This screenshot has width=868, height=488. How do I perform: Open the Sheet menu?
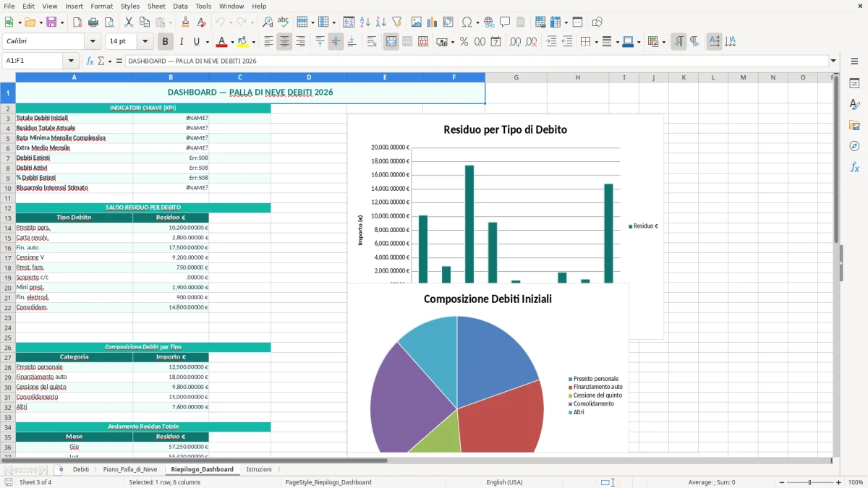pyautogui.click(x=156, y=6)
